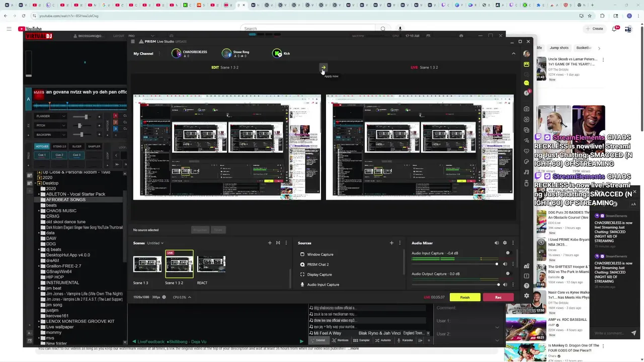Adjust Audio Input Capture volume slider
644x362 pixels.
[455, 264]
